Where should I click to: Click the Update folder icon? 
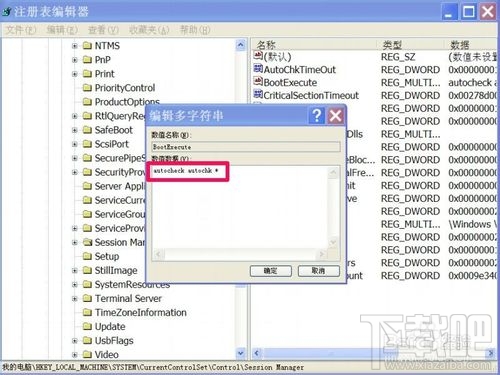pos(87,326)
